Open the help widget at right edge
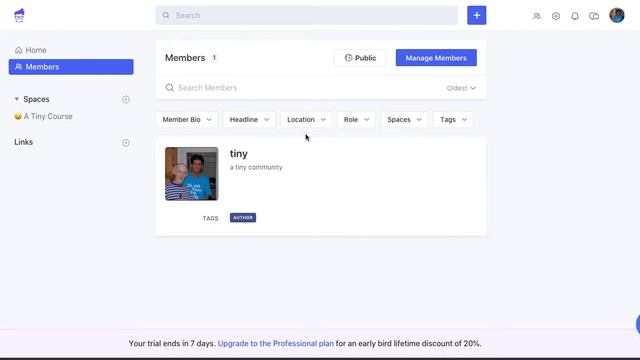 pyautogui.click(x=638, y=324)
